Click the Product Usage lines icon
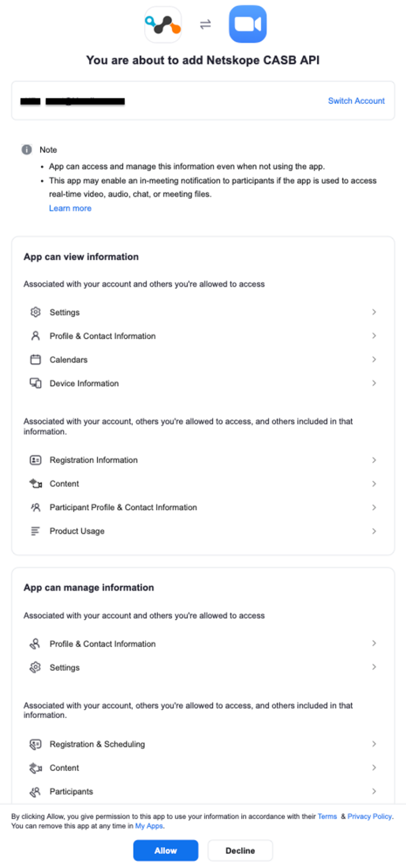This screenshot has height=868, width=406. click(x=35, y=531)
